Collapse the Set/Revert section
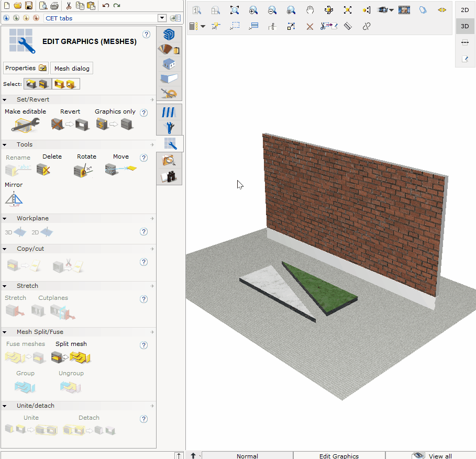 [5, 99]
